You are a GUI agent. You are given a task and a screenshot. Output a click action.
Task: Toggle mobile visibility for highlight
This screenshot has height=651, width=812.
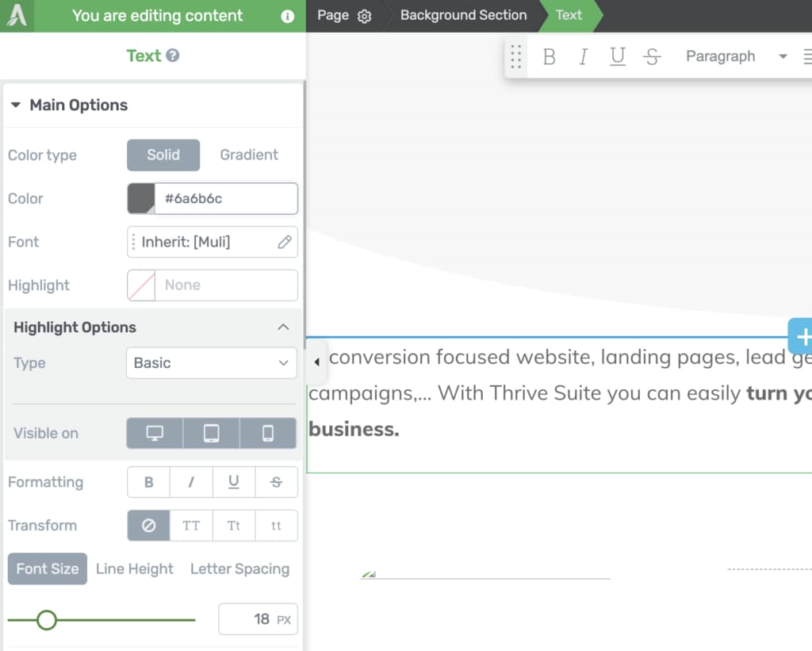click(x=268, y=434)
